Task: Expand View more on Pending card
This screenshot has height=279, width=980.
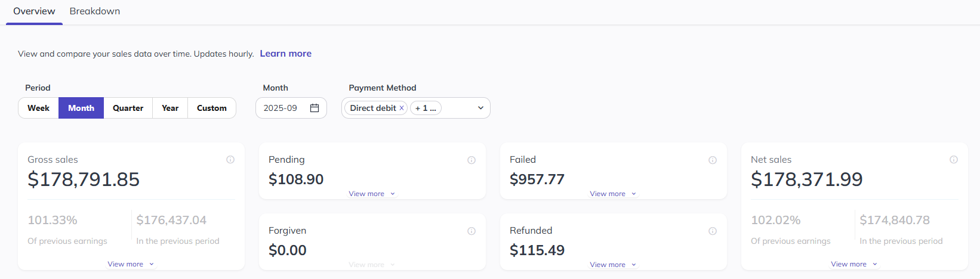Action: pos(372,194)
